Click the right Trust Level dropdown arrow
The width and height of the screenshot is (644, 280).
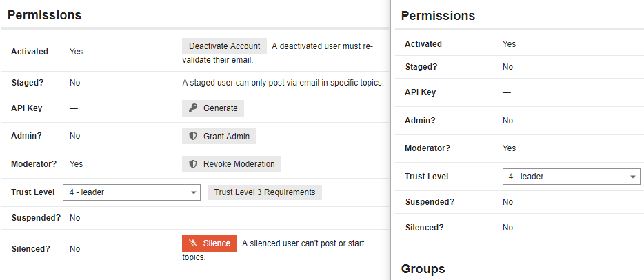click(x=633, y=177)
